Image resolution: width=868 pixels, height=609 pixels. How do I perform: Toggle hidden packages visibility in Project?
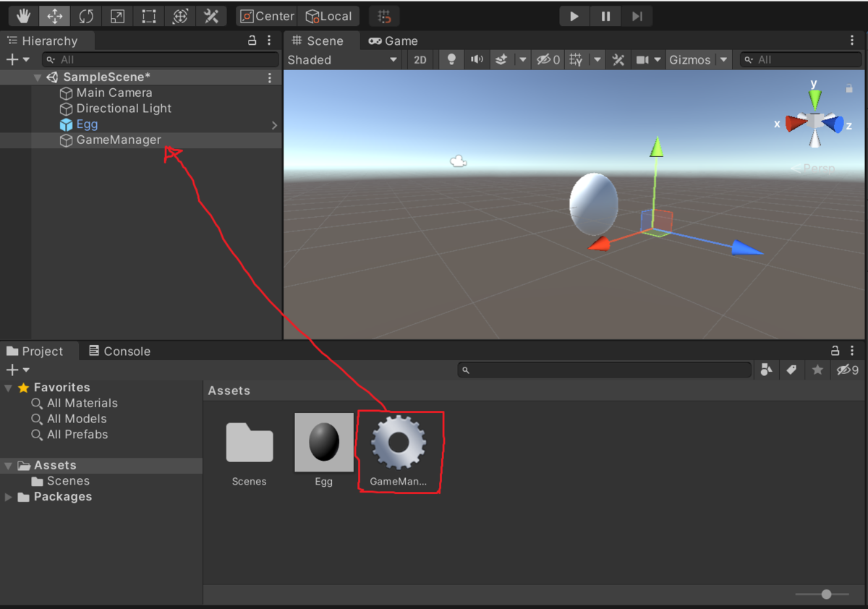[847, 370]
